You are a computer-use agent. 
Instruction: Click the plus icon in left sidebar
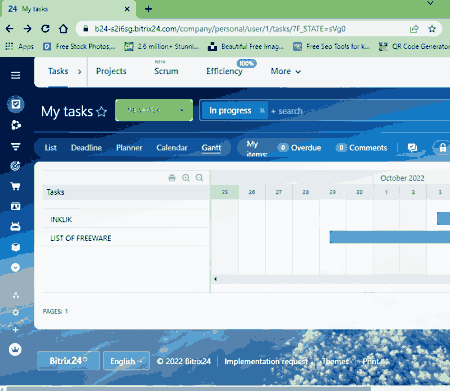pyautogui.click(x=15, y=330)
